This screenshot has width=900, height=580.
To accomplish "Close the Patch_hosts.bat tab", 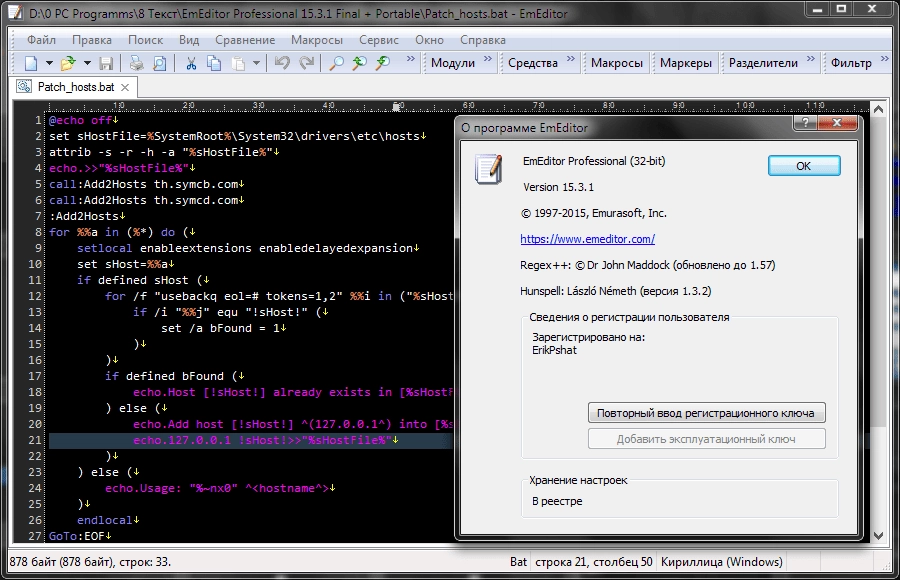I will [125, 87].
